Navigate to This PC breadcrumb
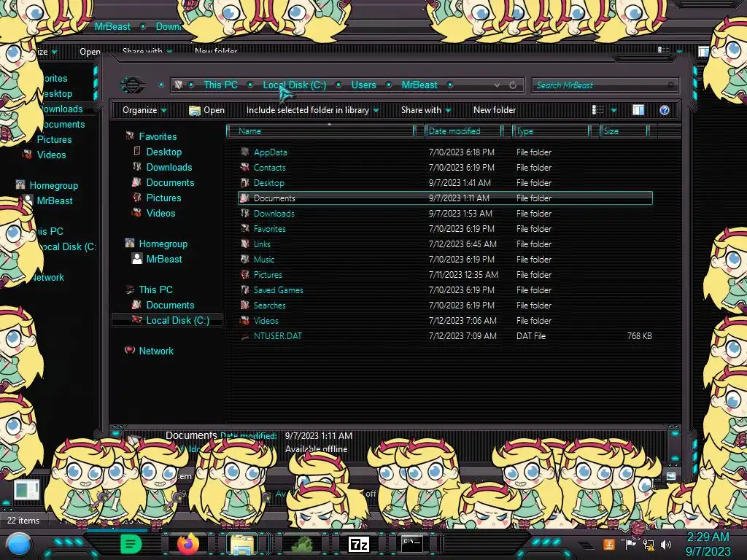This screenshot has height=560, width=747. [x=220, y=85]
